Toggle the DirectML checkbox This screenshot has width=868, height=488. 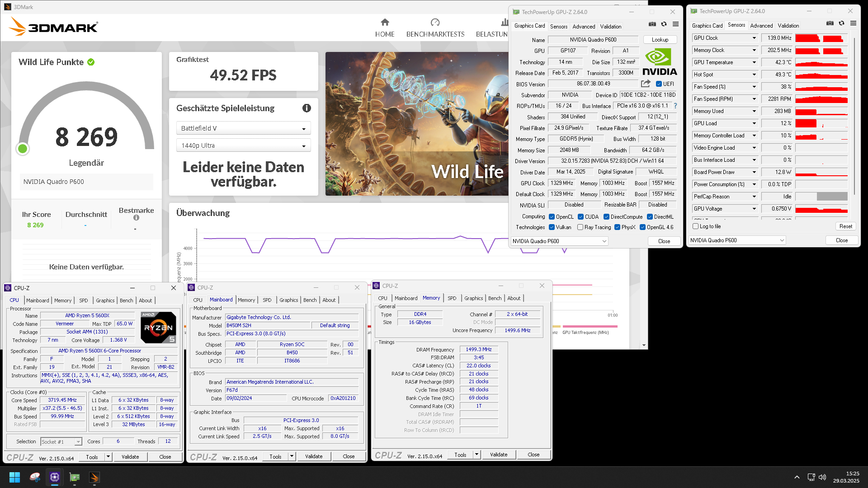[x=650, y=217]
